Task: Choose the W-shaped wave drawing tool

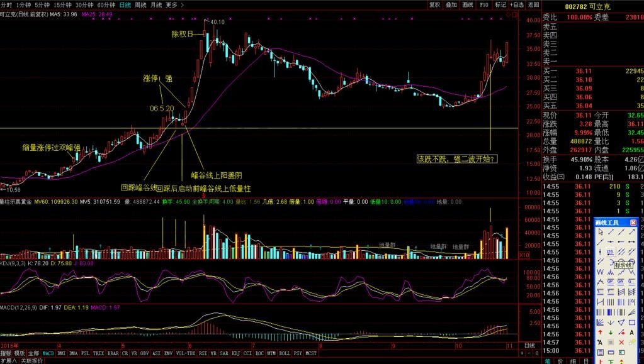Action: pos(601,272)
